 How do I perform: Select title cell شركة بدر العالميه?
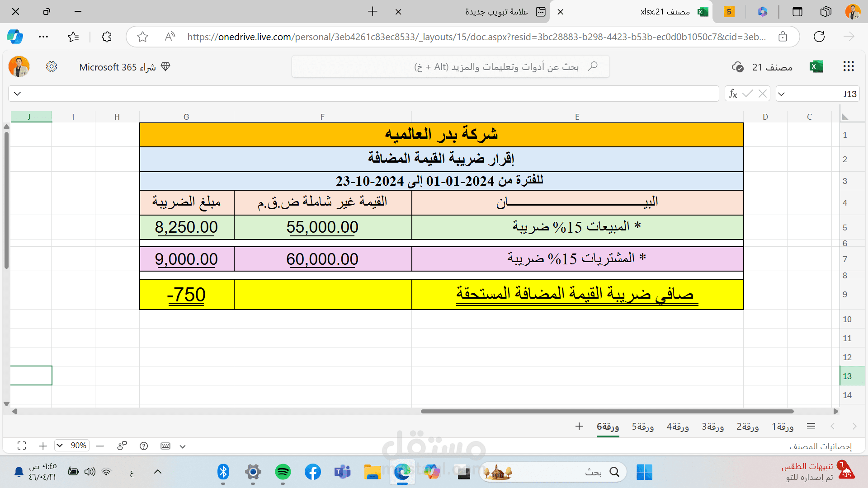pyautogui.click(x=442, y=135)
